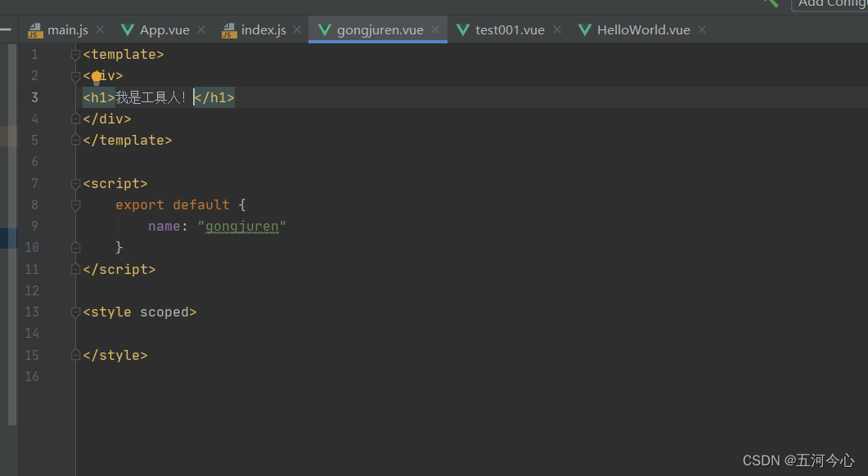Click line number 12 in the gutter
This screenshot has width=868, height=476.
(x=32, y=290)
